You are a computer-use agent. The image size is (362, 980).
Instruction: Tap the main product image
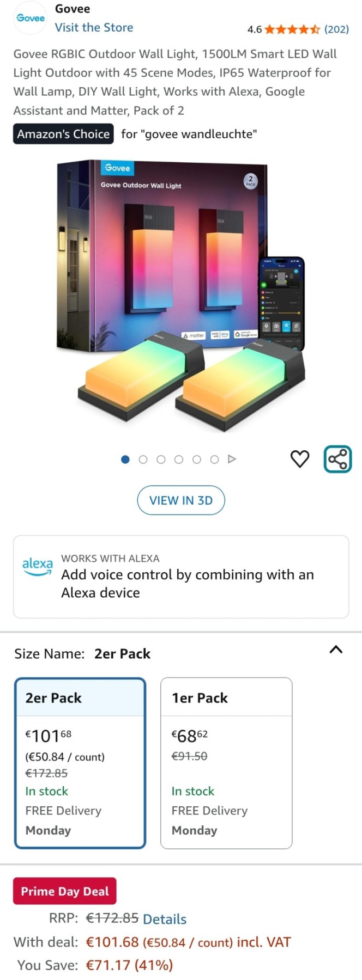click(x=181, y=297)
